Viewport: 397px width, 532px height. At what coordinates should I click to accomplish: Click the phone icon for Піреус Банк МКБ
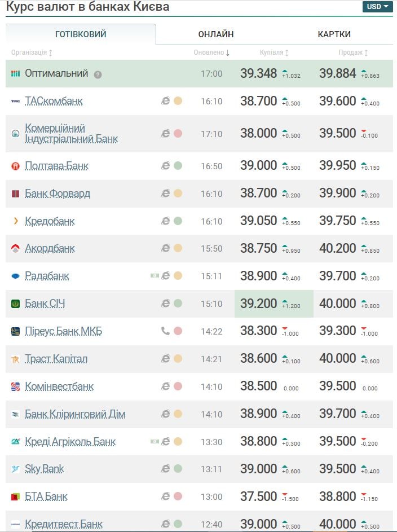click(166, 331)
